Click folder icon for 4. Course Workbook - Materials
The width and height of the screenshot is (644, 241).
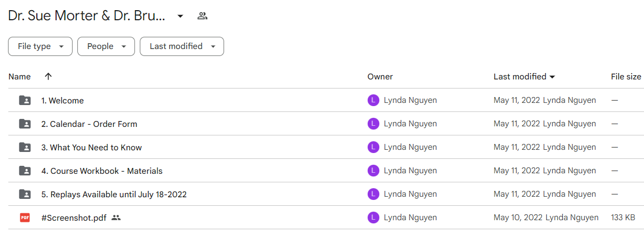point(25,171)
